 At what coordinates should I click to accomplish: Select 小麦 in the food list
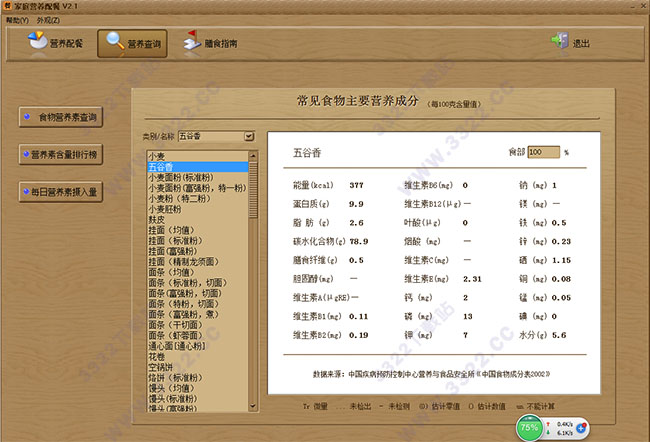click(x=197, y=156)
